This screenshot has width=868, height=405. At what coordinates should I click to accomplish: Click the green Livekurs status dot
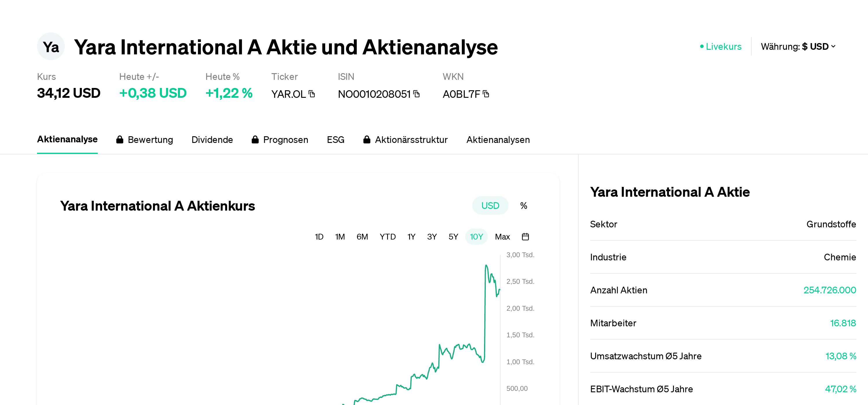[x=702, y=47]
